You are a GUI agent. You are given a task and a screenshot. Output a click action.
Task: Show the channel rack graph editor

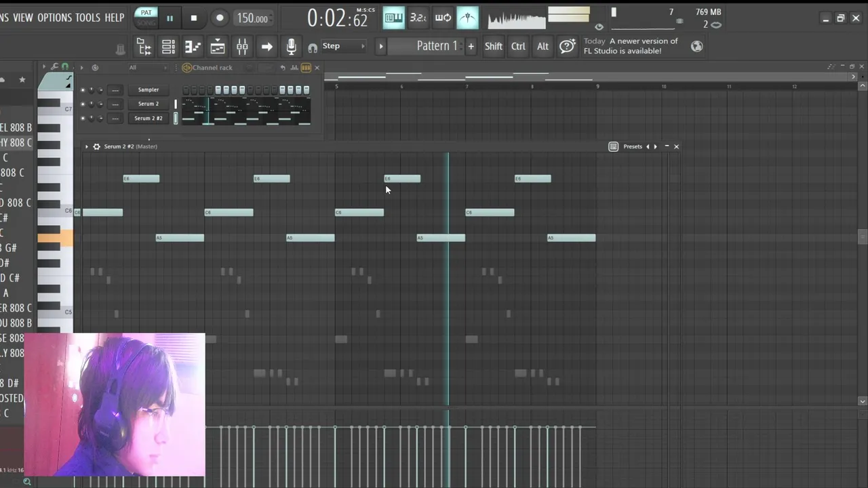point(294,68)
